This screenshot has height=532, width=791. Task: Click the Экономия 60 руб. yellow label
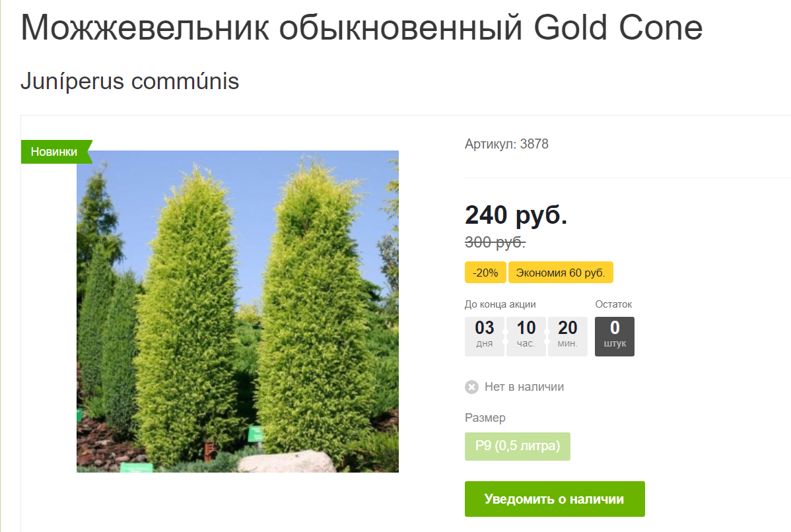tap(561, 273)
